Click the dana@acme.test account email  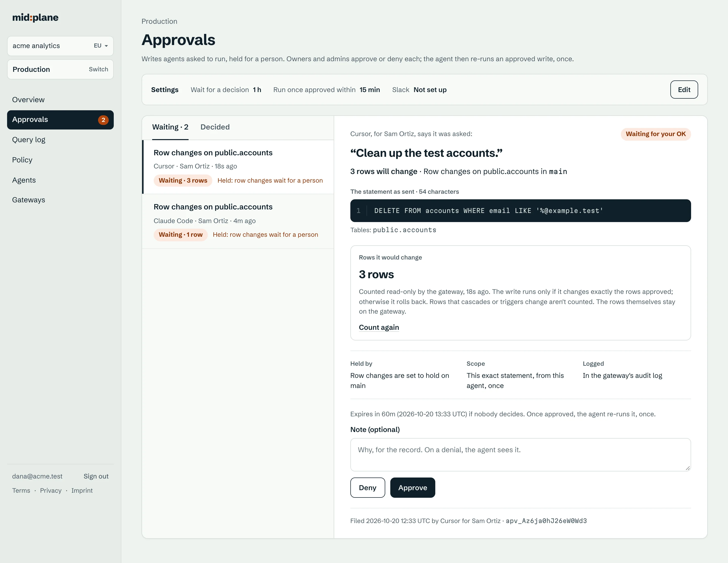(37, 476)
